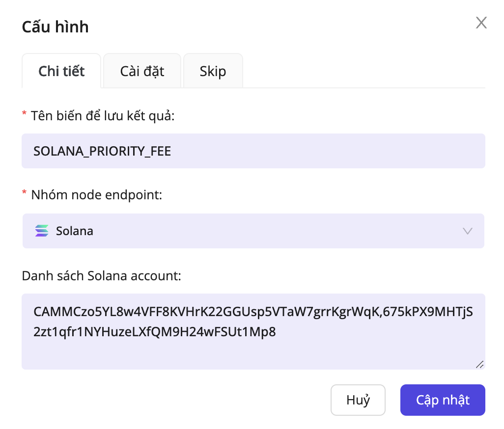Close the Cấu hình dialog
This screenshot has height=429, width=504.
tap(481, 23)
